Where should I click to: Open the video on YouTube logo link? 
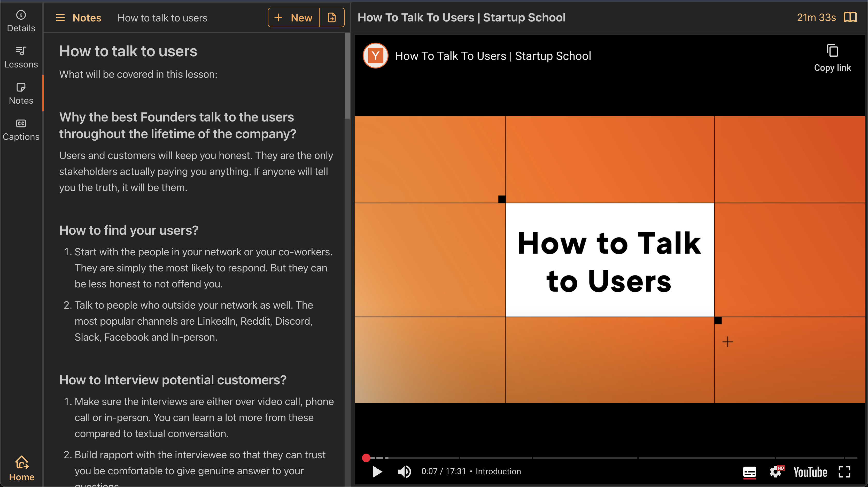[x=810, y=471]
